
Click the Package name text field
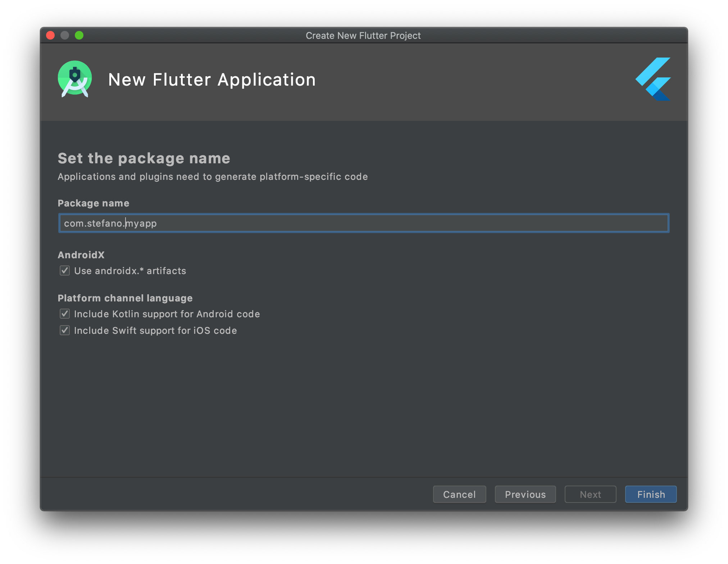click(363, 223)
